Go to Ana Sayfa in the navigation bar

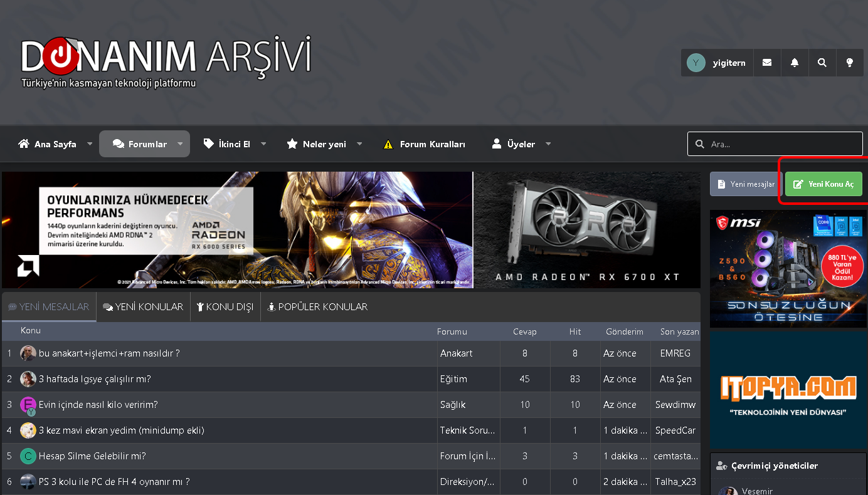(x=48, y=144)
